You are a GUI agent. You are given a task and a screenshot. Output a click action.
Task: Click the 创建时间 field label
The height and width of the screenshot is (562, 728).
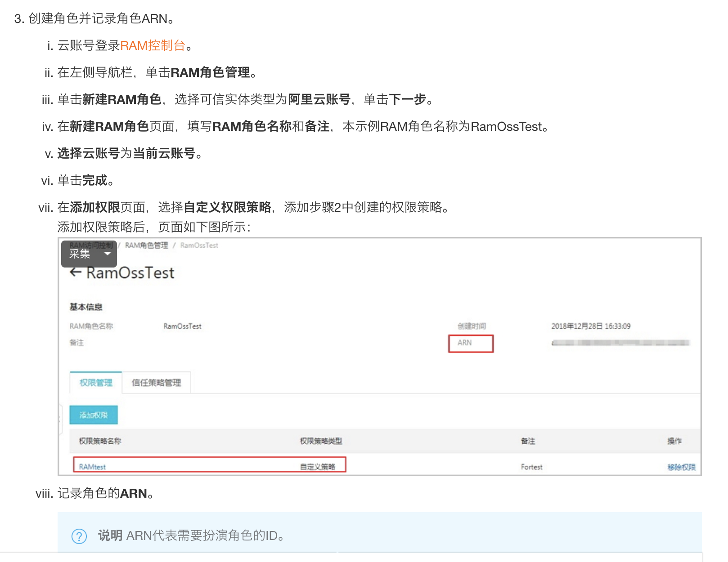point(472,326)
